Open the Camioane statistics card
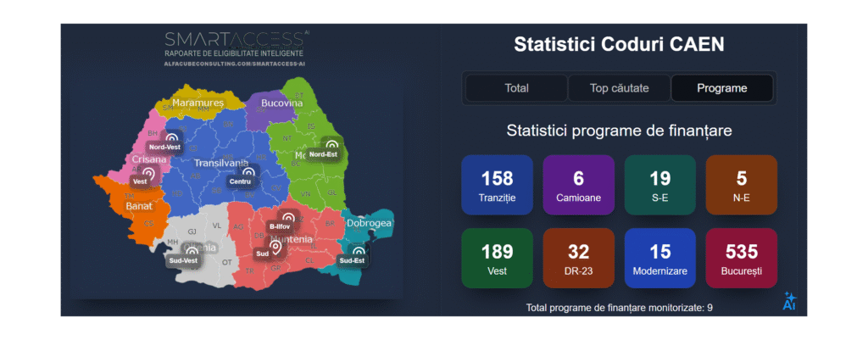Image resolution: width=868 pixels, height=340 pixels. pos(578,186)
